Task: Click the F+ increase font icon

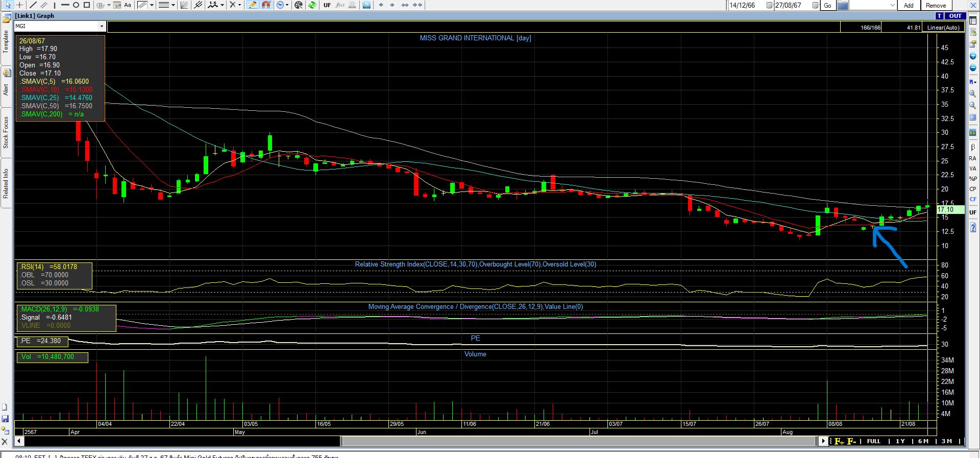Action: click(x=839, y=441)
